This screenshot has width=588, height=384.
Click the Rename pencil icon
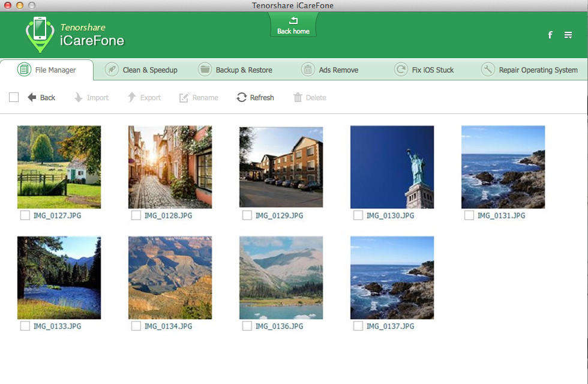(x=184, y=97)
